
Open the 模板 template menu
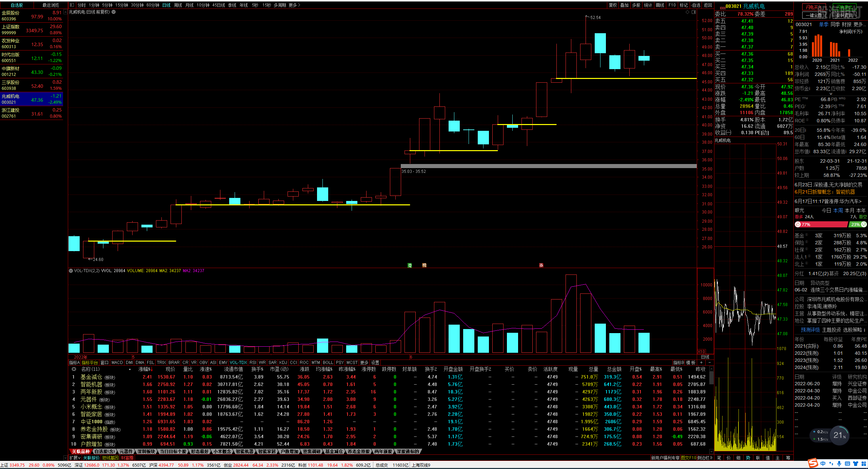[691, 363]
